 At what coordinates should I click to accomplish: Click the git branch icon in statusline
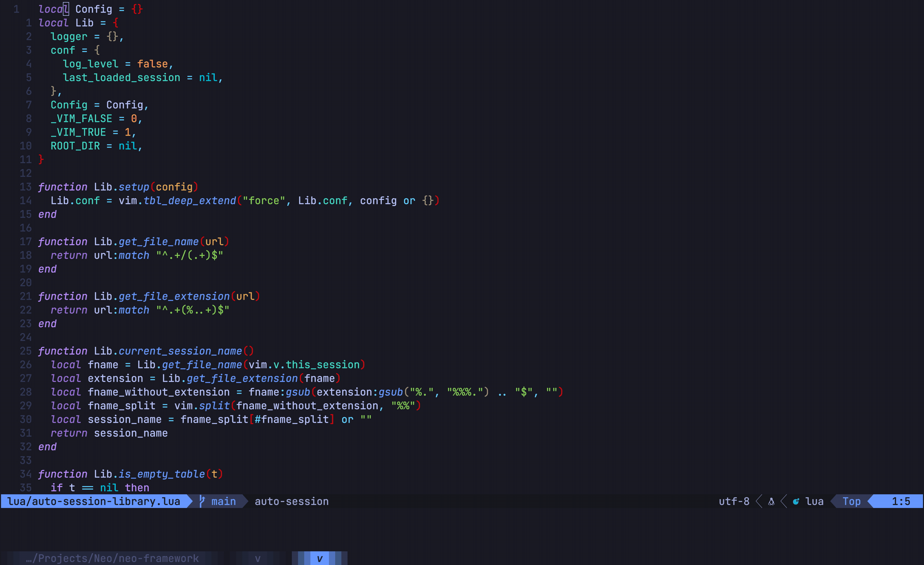coord(202,501)
